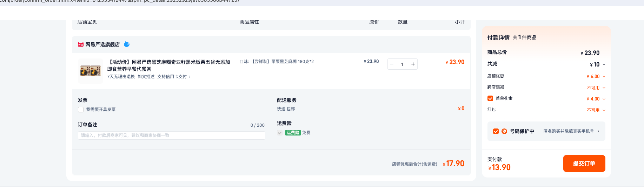The width and height of the screenshot is (644, 188).
Task: Click the 如实描述 service tag
Action: pyautogui.click(x=146, y=77)
